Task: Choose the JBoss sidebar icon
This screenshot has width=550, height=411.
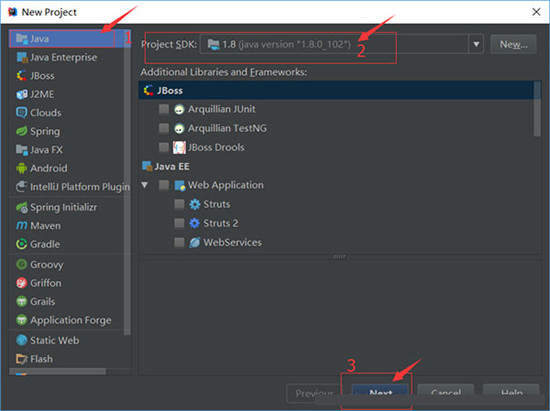Action: [22, 76]
